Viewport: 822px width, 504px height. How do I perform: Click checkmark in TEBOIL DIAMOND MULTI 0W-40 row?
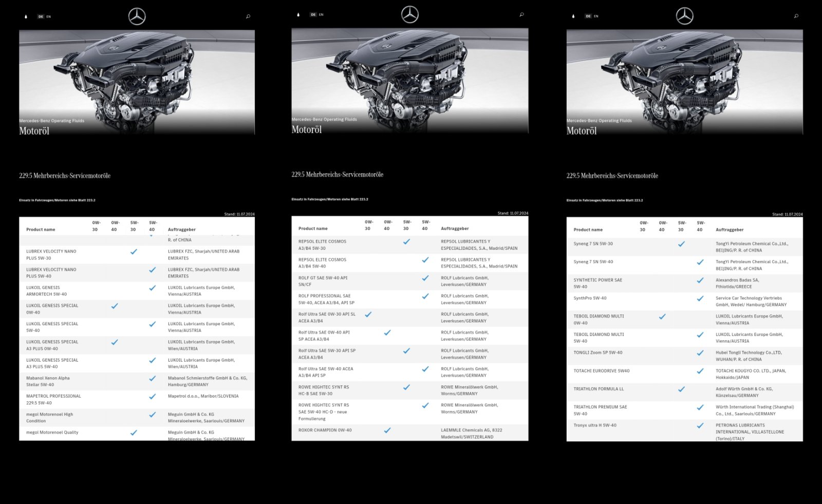(x=662, y=316)
